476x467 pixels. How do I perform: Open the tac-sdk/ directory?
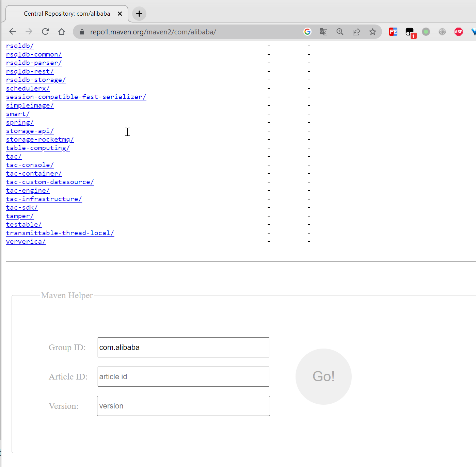(x=22, y=208)
